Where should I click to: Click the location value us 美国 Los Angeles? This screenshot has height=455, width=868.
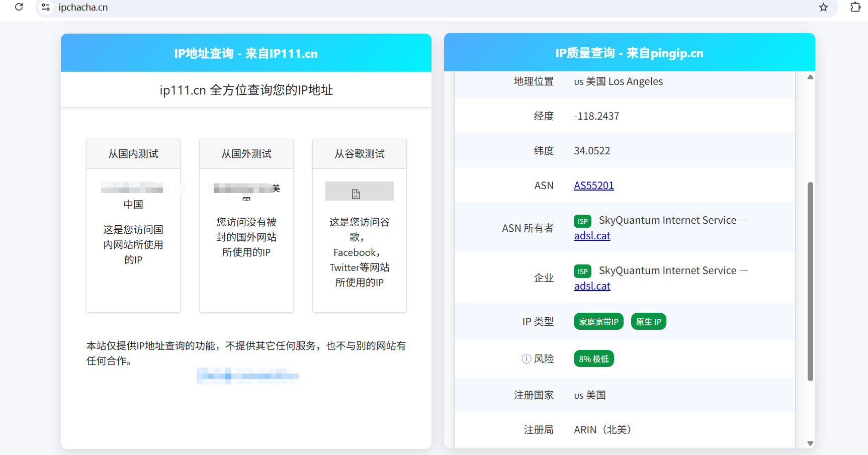(618, 81)
